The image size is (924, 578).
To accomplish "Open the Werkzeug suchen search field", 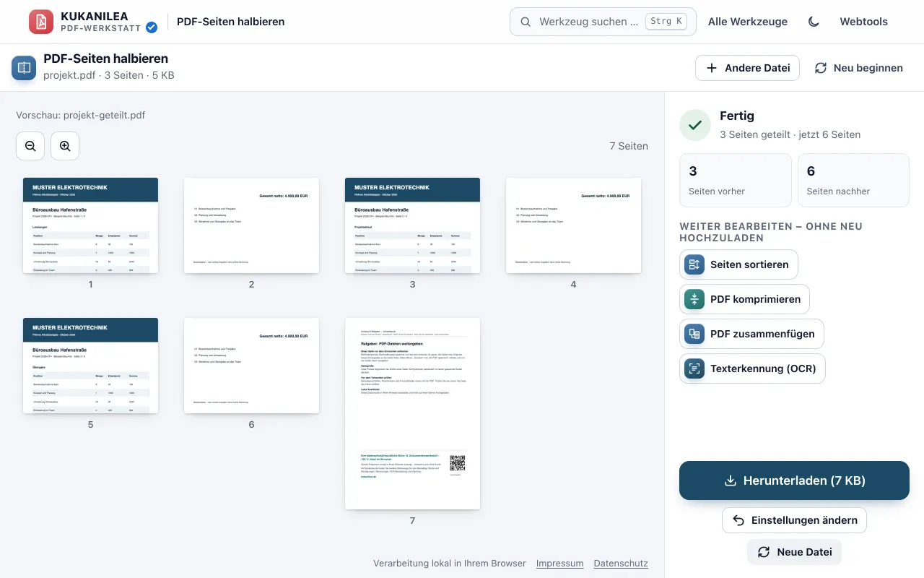I will pos(603,22).
